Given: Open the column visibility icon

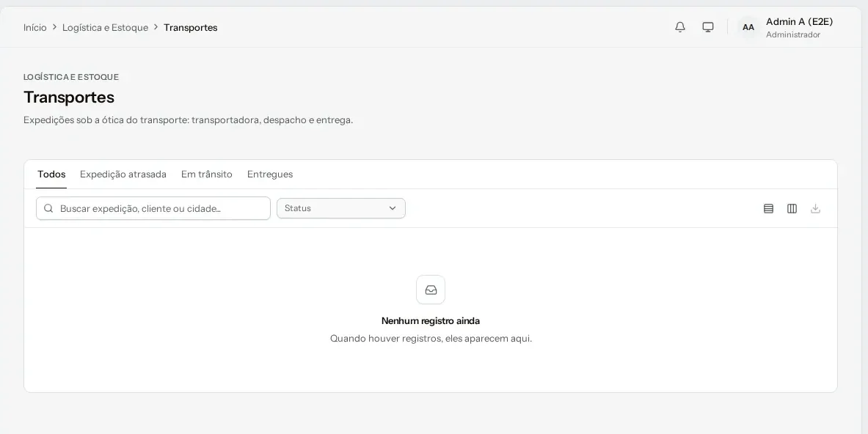Looking at the screenshot, I should pyautogui.click(x=792, y=208).
